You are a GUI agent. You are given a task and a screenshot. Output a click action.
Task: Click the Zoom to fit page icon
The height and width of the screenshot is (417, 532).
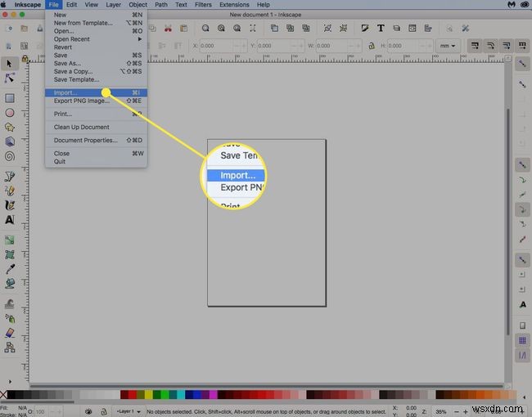pyautogui.click(x=237, y=28)
